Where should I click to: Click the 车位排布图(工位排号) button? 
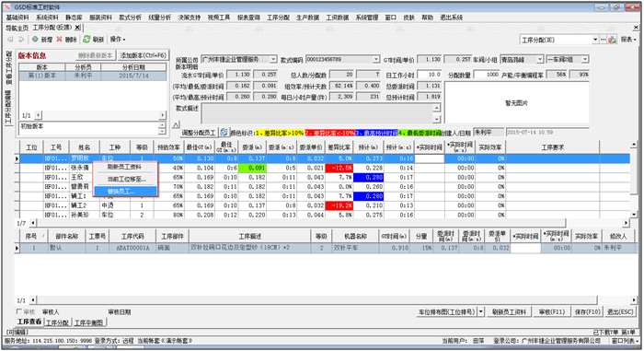[446, 312]
